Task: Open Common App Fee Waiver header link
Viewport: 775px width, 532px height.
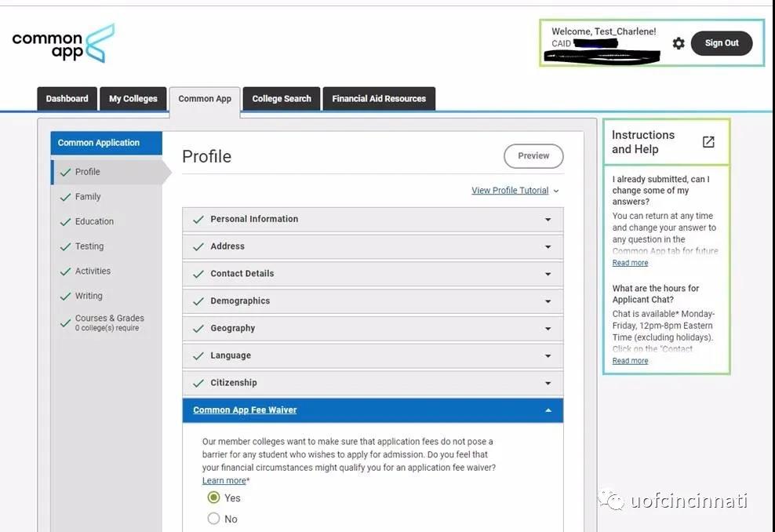Action: (245, 410)
